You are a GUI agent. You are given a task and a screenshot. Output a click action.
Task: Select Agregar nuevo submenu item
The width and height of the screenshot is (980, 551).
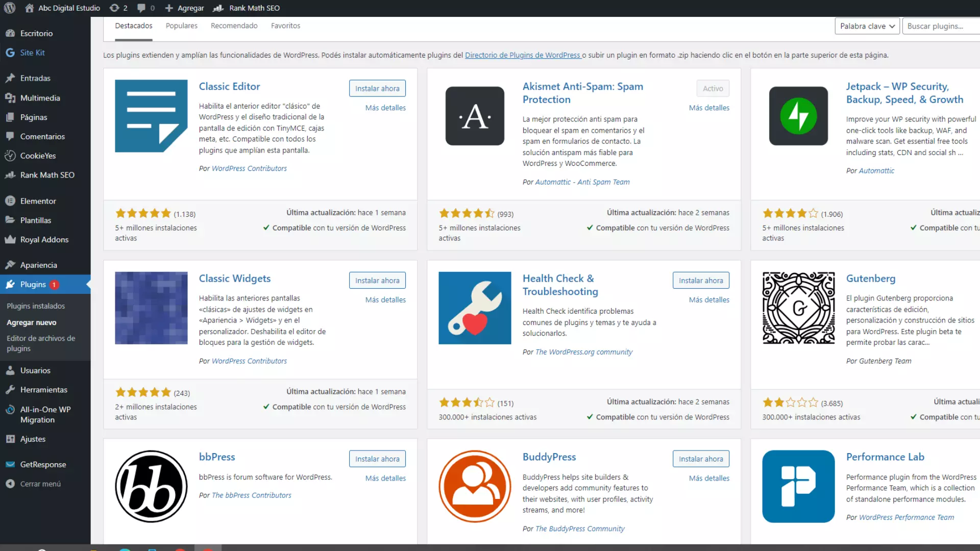pos(32,322)
